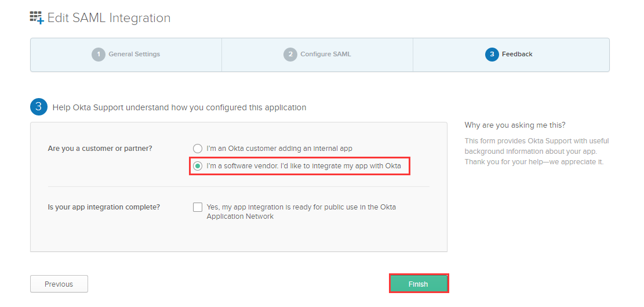Viewport: 644px width, 307px height.
Task: Switch to the General Settings step
Action: [134, 55]
